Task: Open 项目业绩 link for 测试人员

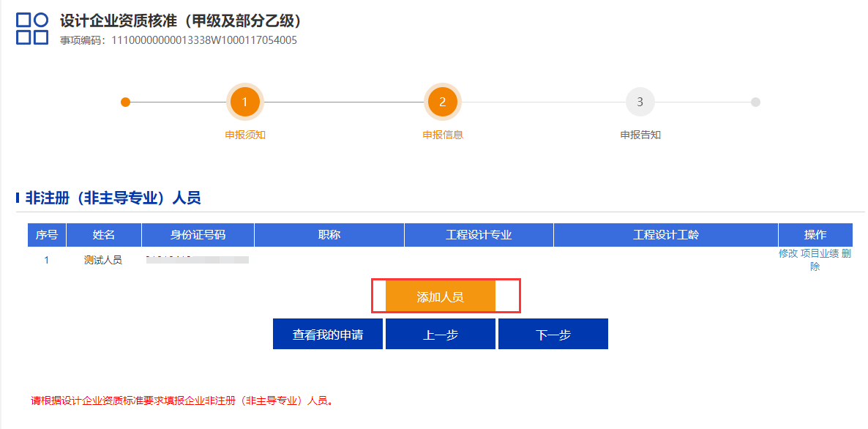Action: click(x=820, y=253)
